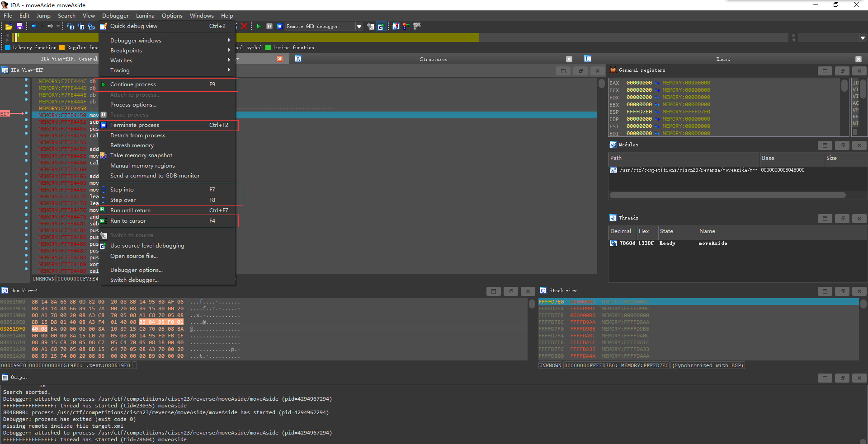Click the Pause process toolbar icon
This screenshot has width=868, height=444.
(269, 26)
